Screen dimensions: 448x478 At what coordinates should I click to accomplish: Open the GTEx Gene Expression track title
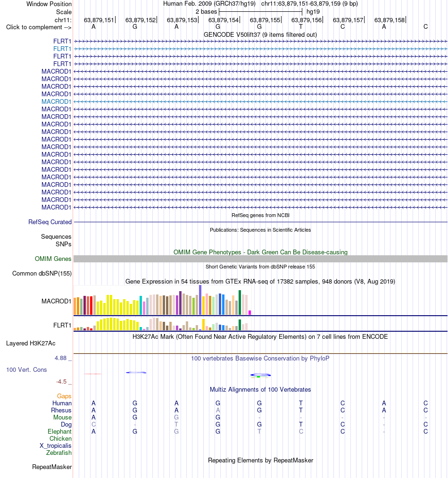pyautogui.click(x=260, y=281)
